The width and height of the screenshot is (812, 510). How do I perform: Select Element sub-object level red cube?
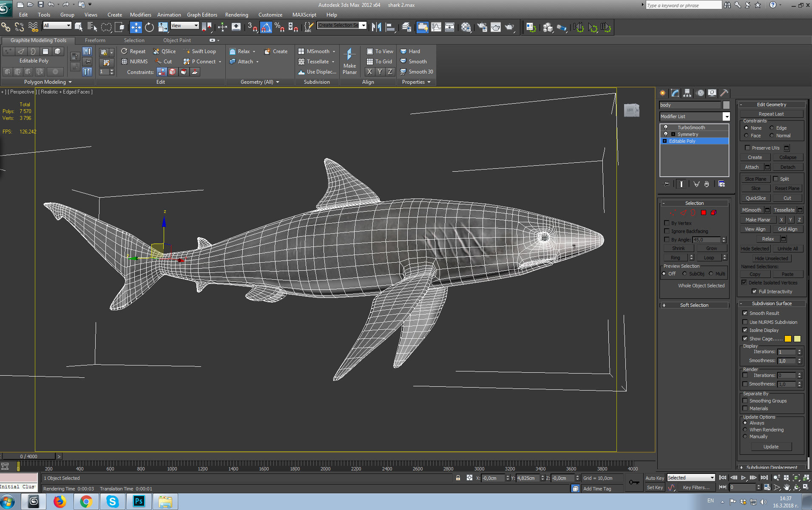click(714, 212)
